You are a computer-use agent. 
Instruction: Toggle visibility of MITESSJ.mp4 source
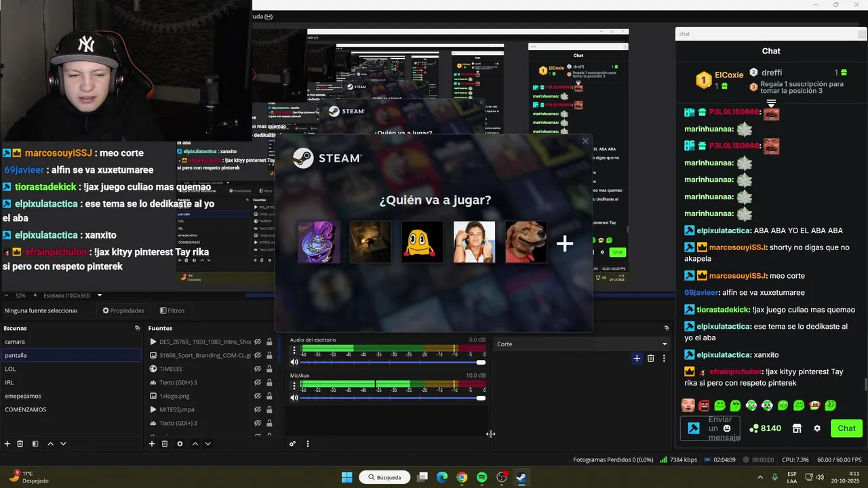click(258, 409)
